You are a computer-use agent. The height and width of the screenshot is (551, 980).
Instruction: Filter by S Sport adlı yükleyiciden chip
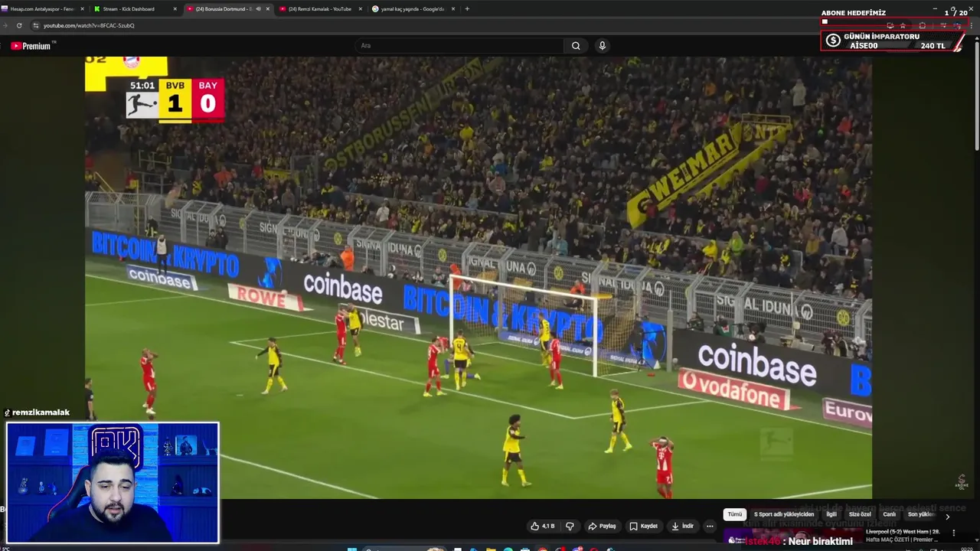pos(784,515)
